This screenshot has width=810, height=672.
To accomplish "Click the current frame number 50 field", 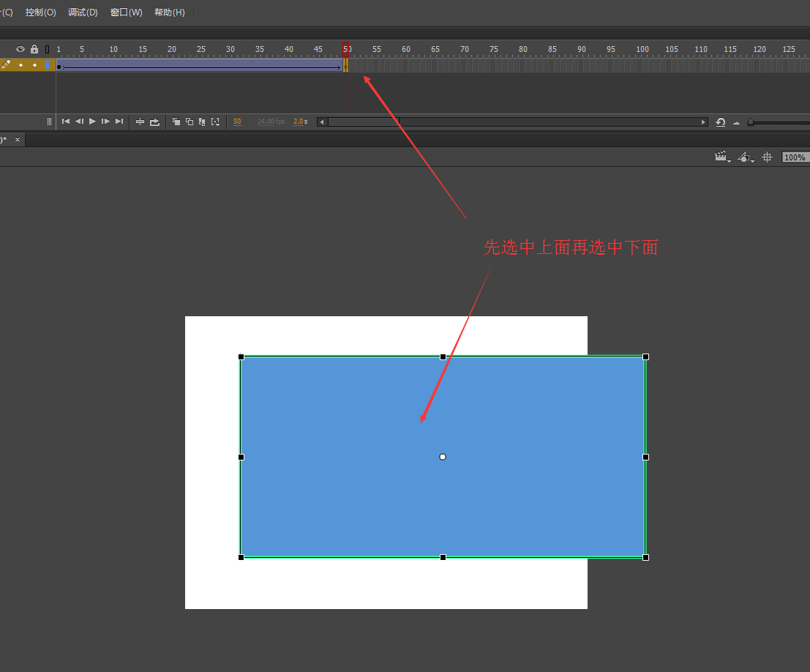I will coord(237,122).
